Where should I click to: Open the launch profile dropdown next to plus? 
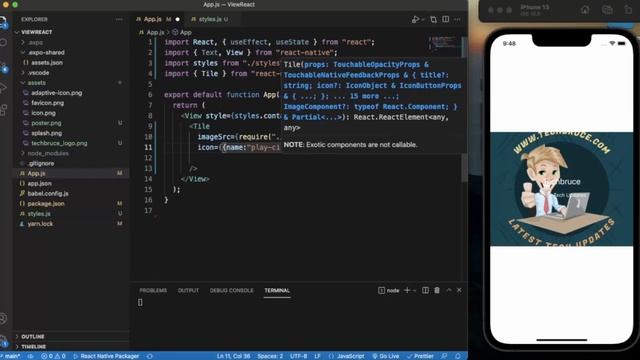(x=415, y=290)
